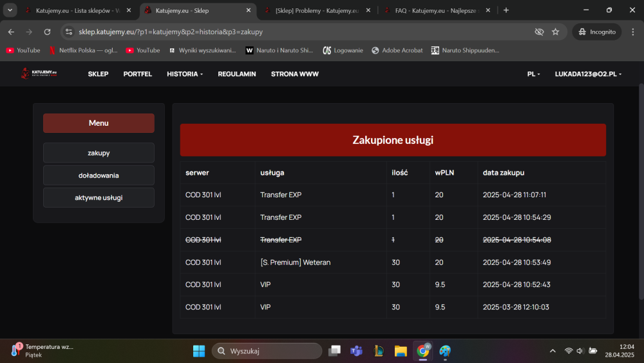Click the battery tray icon
Image resolution: width=644 pixels, height=363 pixels.
(x=592, y=351)
